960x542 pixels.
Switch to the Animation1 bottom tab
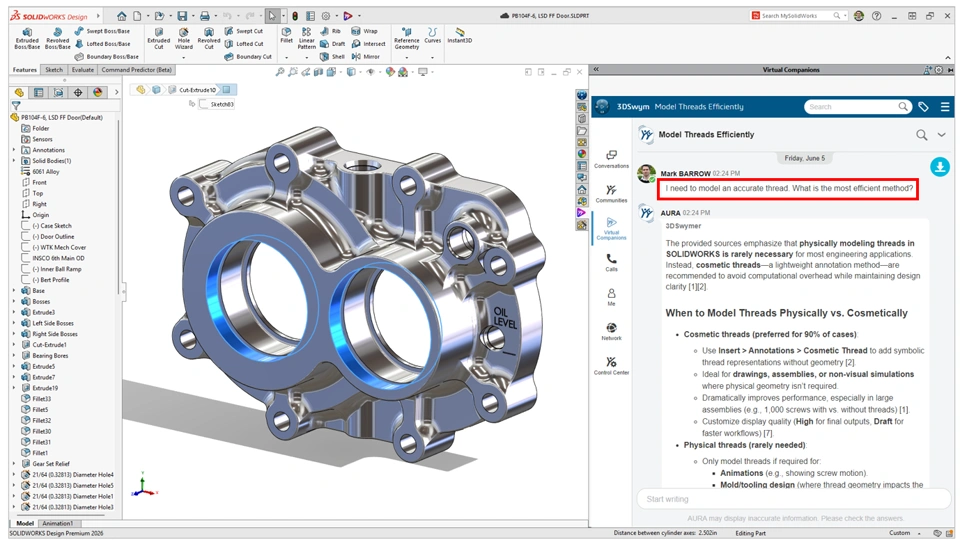click(57, 523)
